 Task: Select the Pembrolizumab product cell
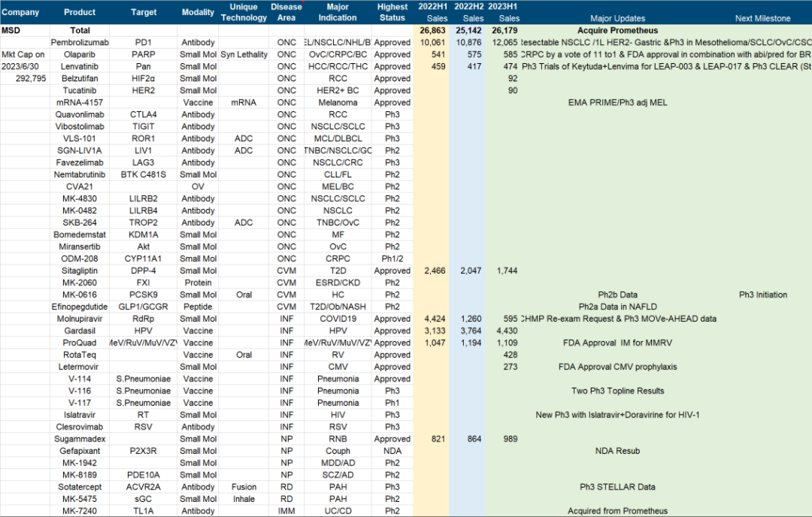pos(80,42)
